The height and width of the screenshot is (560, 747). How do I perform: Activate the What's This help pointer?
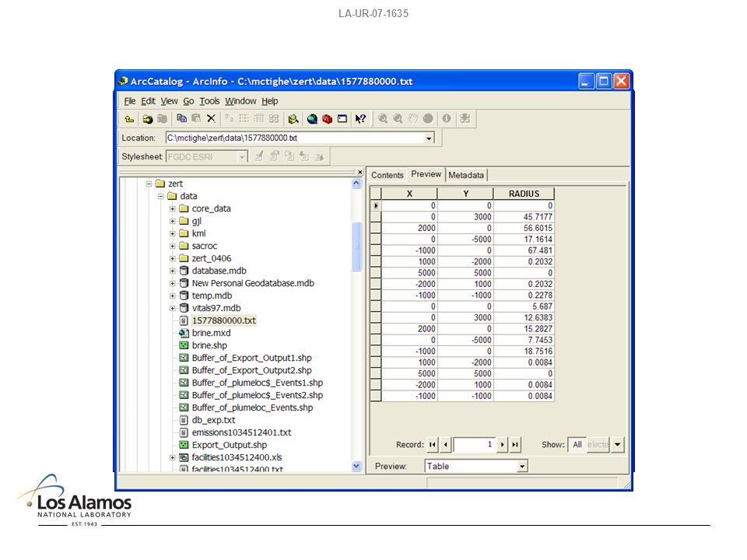coord(360,118)
